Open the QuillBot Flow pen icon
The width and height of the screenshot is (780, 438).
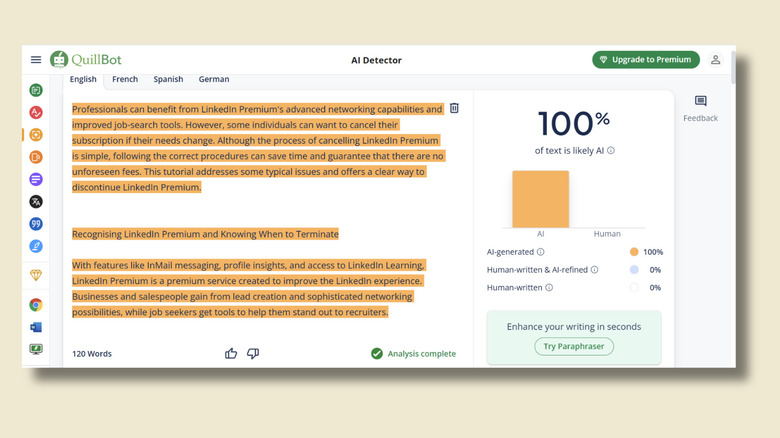[36, 246]
